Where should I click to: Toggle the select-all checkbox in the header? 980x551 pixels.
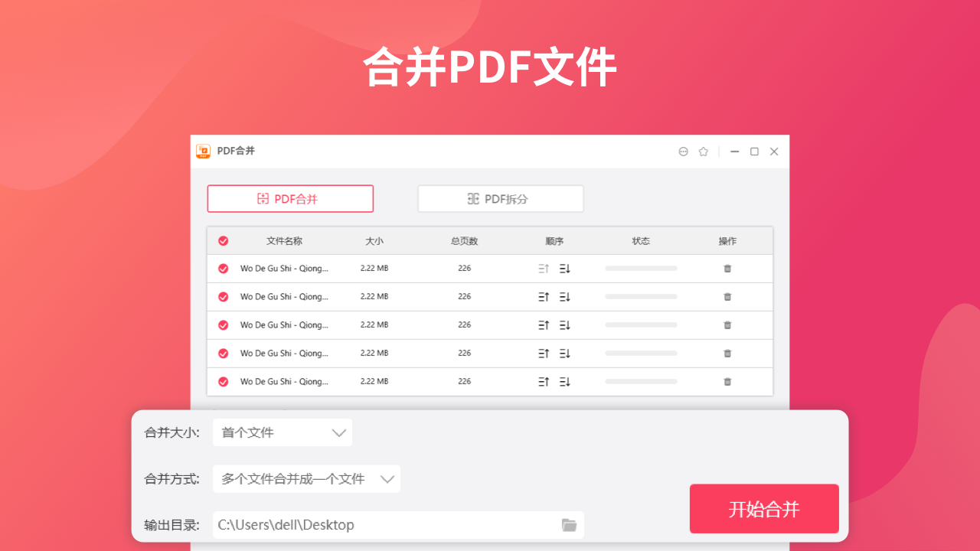tap(223, 240)
